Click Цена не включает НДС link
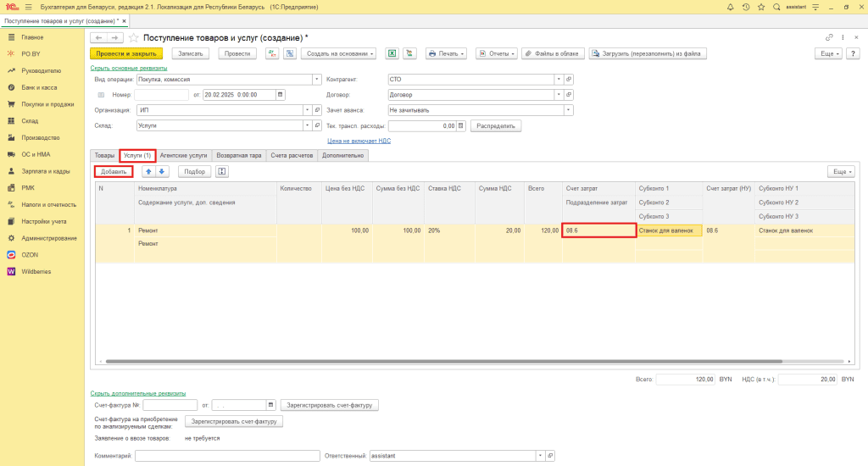868x466 pixels. (359, 141)
